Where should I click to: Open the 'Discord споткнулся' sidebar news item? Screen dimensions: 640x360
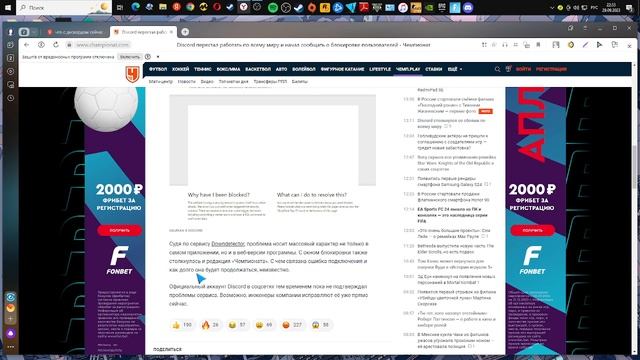(x=451, y=124)
